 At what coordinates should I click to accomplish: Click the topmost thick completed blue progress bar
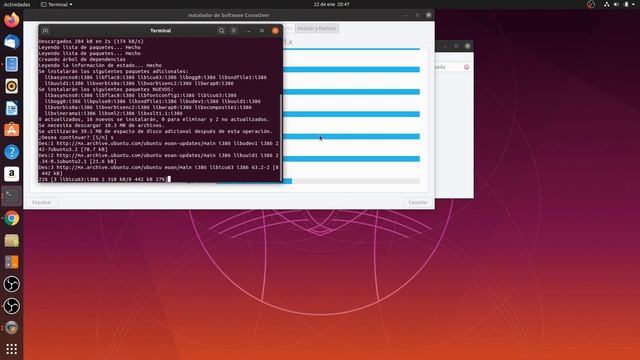pos(351,69)
